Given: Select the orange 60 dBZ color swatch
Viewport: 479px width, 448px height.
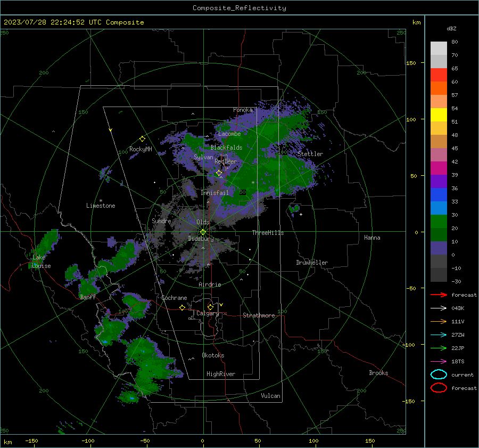Looking at the screenshot, I should pyautogui.click(x=439, y=88).
